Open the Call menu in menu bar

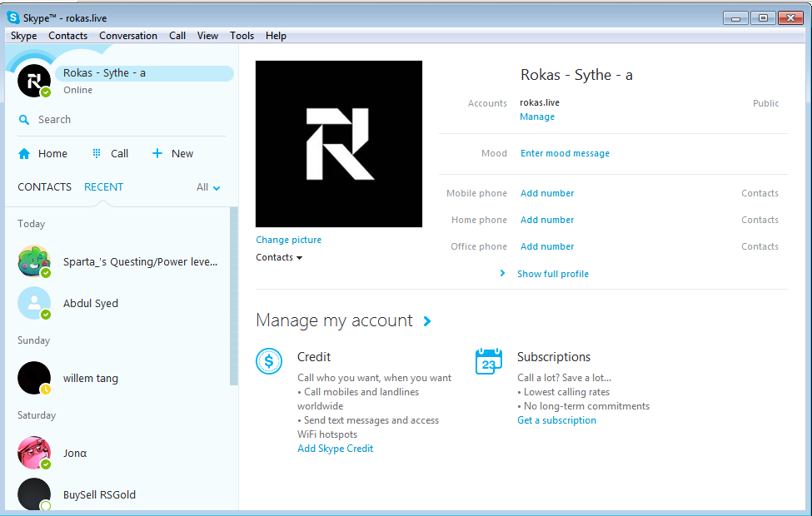(177, 36)
